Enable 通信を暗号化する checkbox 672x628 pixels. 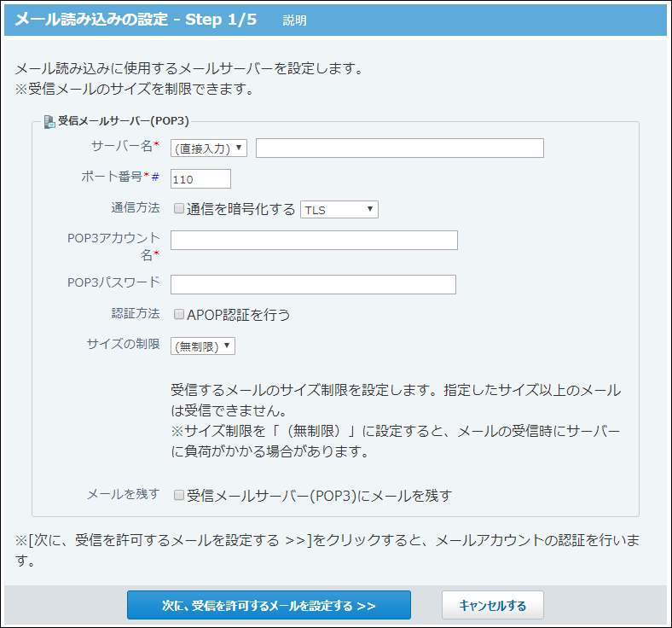pos(179,209)
